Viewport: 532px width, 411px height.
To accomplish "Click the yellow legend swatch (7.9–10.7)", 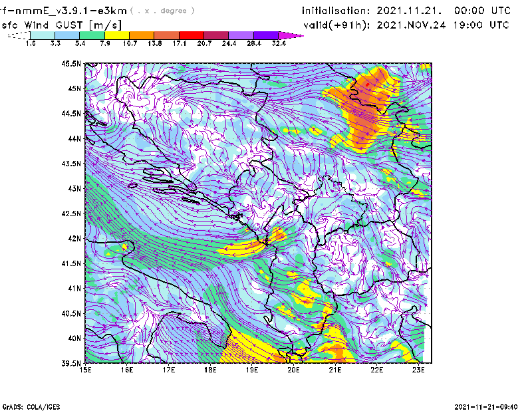I will pyautogui.click(x=117, y=35).
